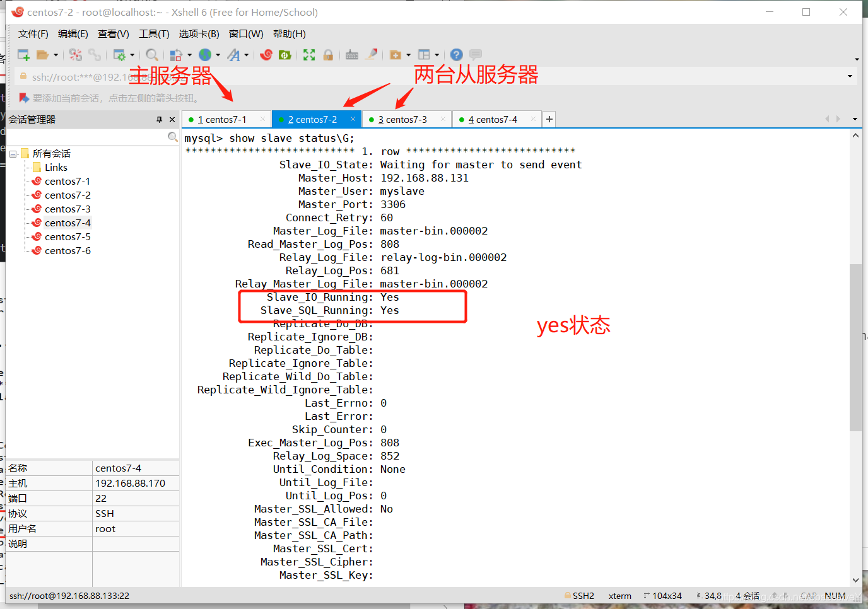Open the 窗口(W) menu
Viewport: 868px width, 609px height.
[x=246, y=34]
